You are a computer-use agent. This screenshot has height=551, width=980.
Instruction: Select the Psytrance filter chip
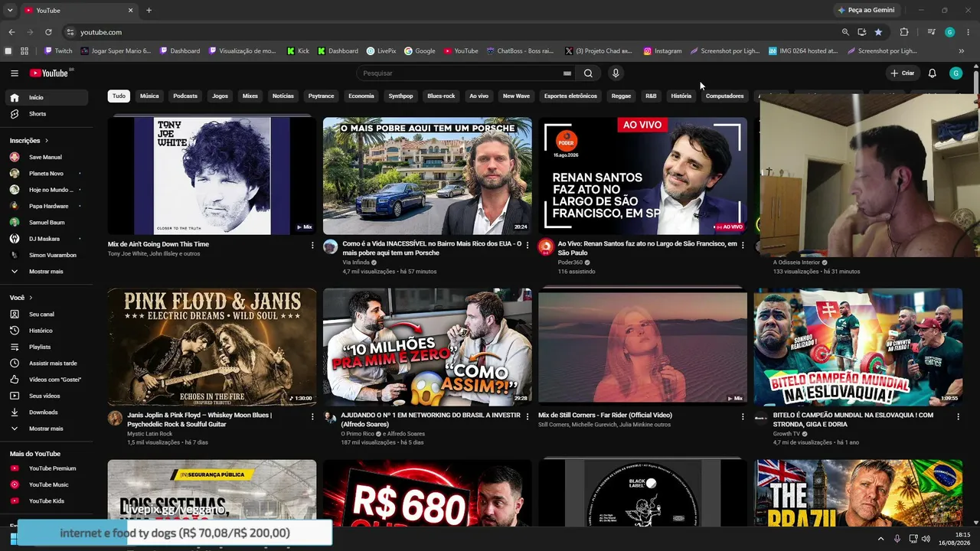321,96
